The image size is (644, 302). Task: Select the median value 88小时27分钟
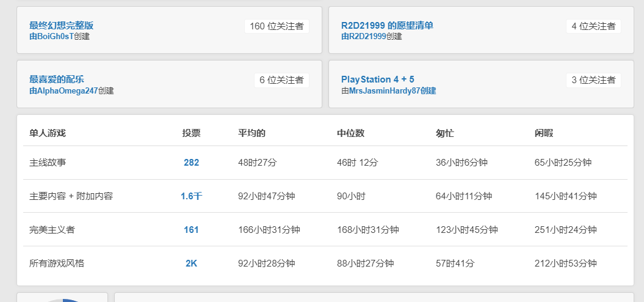[366, 263]
